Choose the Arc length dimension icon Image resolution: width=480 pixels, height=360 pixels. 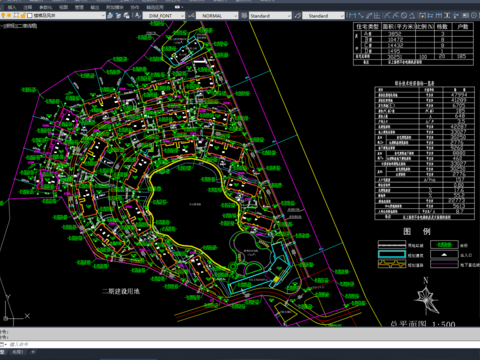tap(369, 16)
